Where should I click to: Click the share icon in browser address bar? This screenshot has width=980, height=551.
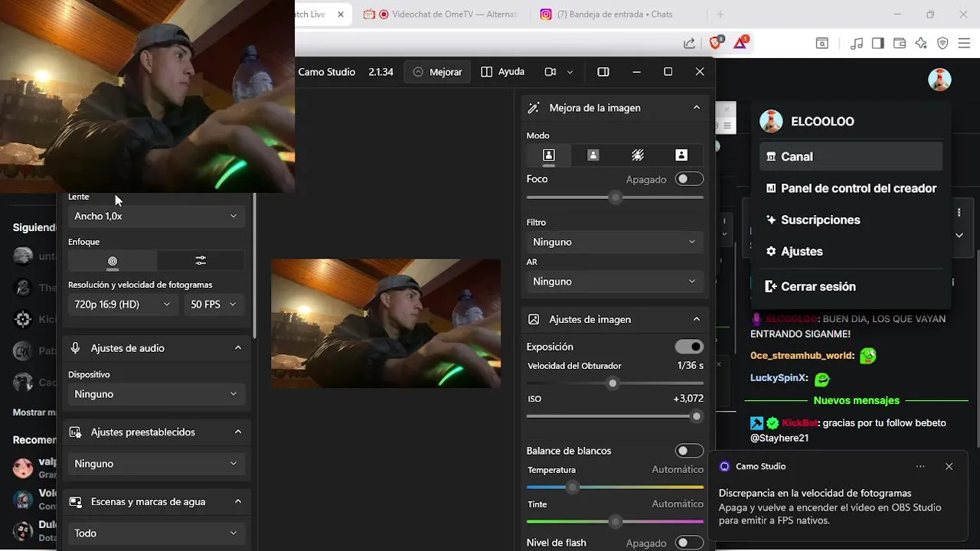689,44
